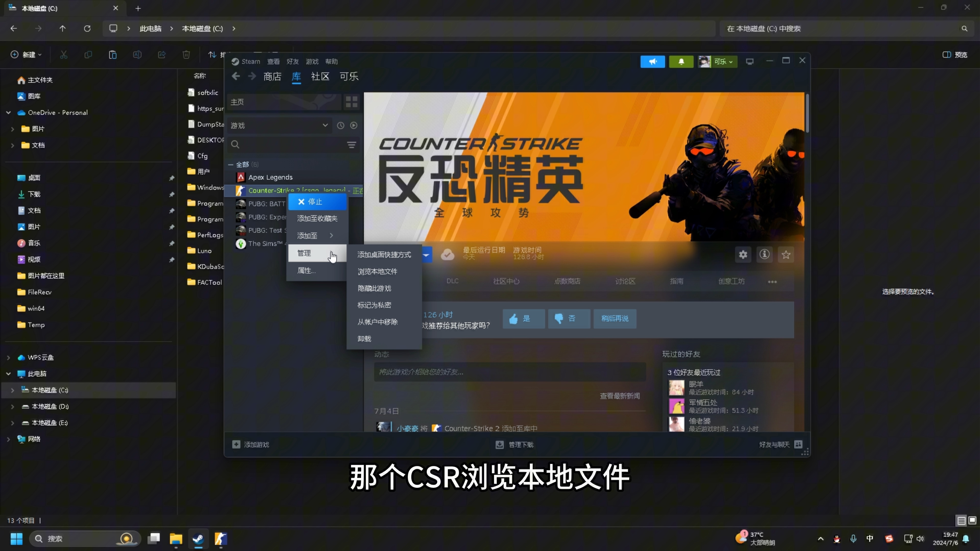Click 管理下载 at the bottom of Steam
980x551 pixels.
click(514, 445)
